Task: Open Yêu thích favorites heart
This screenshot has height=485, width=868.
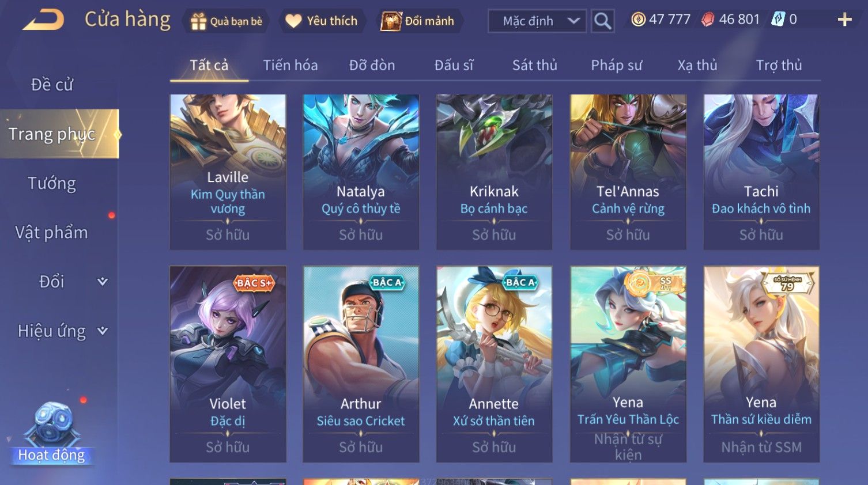Action: (322, 21)
